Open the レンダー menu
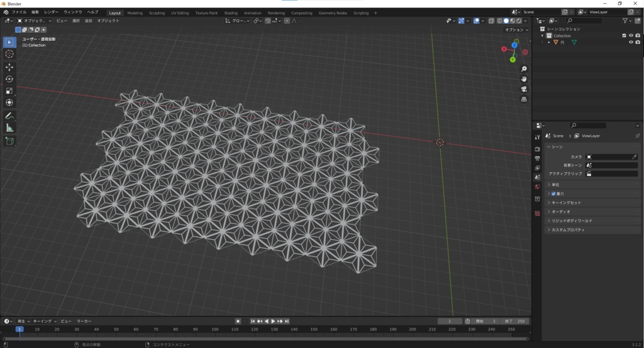This screenshot has width=644, height=348. click(51, 13)
